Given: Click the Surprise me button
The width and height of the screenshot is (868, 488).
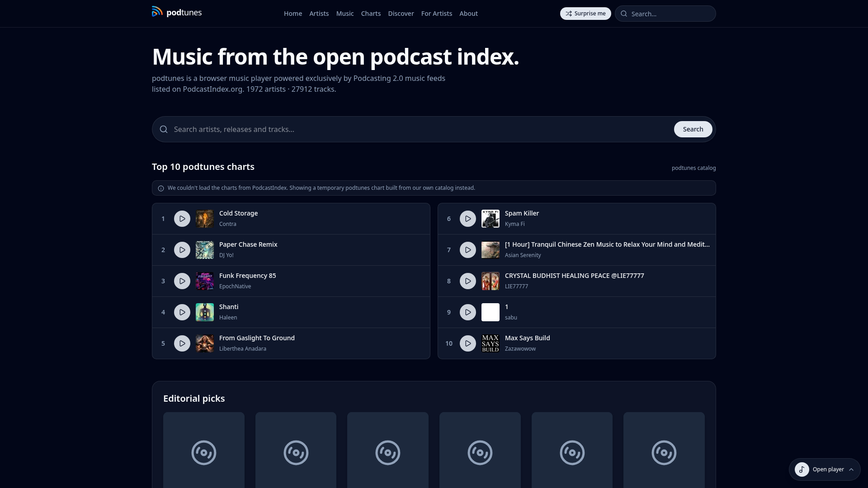Looking at the screenshot, I should [585, 14].
